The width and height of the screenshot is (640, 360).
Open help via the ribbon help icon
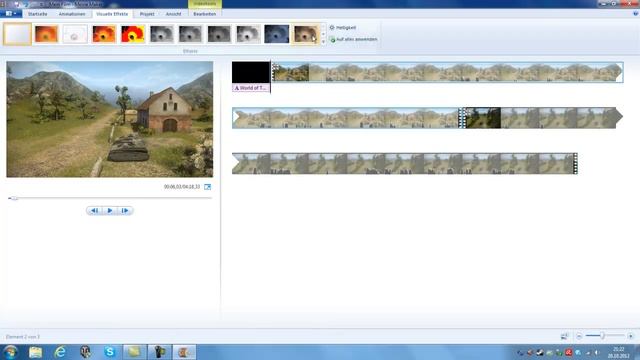pyautogui.click(x=636, y=13)
